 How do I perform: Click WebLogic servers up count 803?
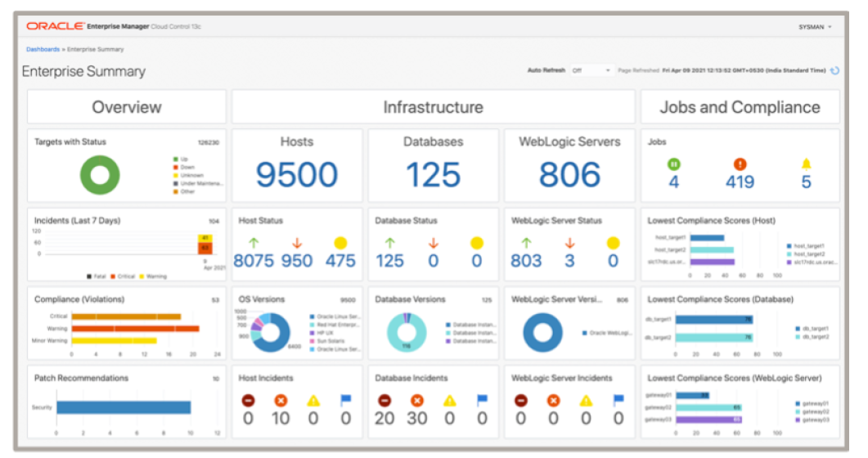pos(527,261)
